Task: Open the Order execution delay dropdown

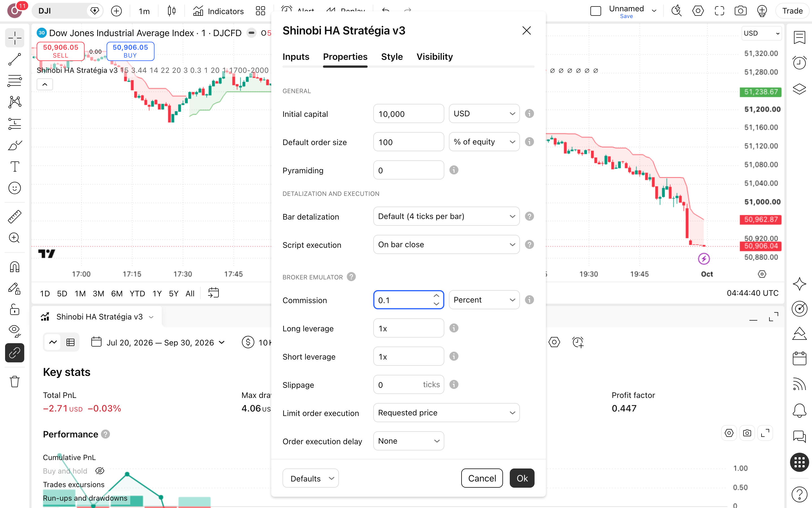Action: (409, 441)
